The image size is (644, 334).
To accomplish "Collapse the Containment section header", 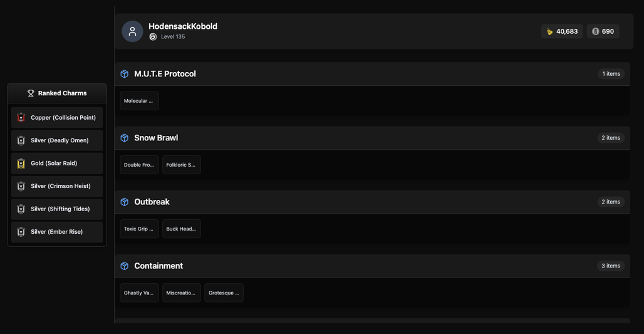I will [x=372, y=266].
